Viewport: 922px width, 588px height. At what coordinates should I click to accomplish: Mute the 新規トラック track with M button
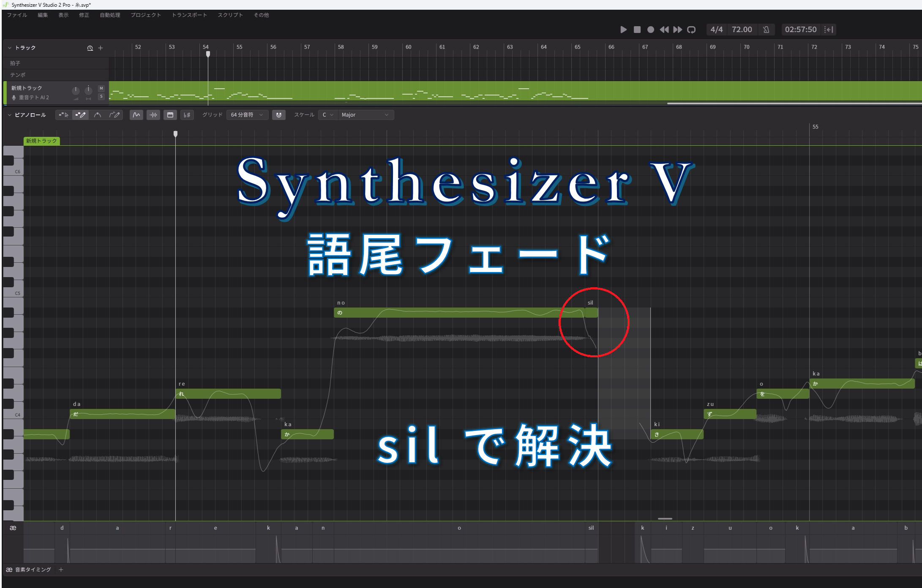pos(101,89)
